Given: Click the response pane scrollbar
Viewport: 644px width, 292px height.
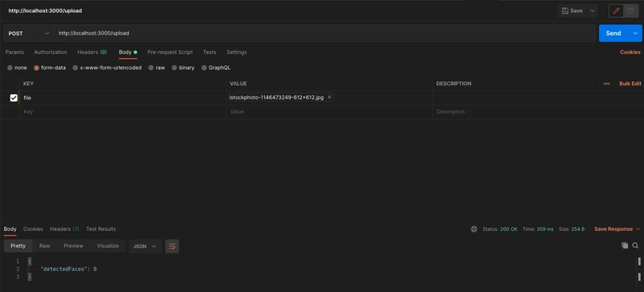Looking at the screenshot, I should (x=639, y=269).
